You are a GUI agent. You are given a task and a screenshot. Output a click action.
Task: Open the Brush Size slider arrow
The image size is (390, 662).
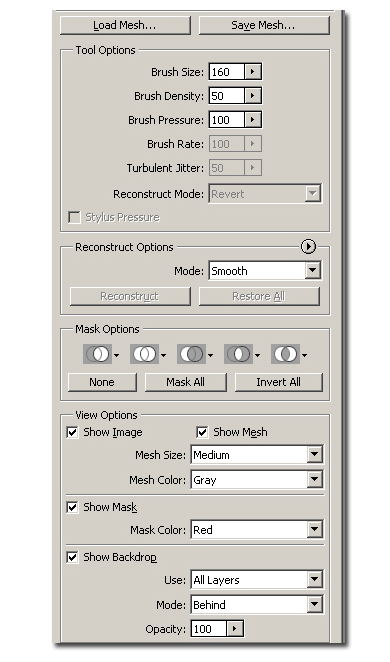point(253,72)
